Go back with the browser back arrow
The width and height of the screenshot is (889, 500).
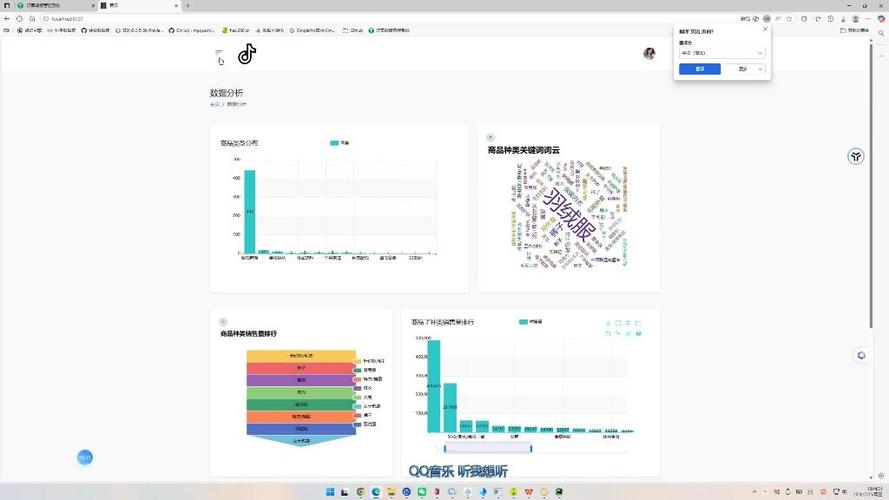[x=7, y=19]
